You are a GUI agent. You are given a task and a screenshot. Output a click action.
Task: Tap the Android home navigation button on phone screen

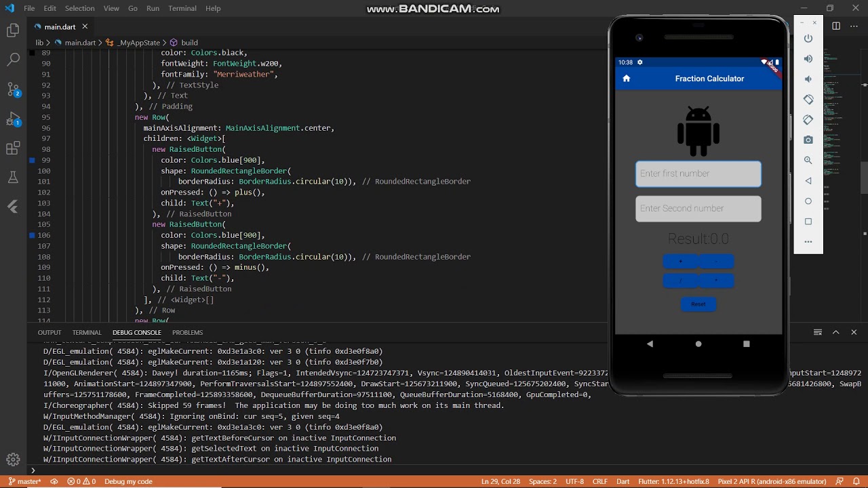tap(698, 344)
